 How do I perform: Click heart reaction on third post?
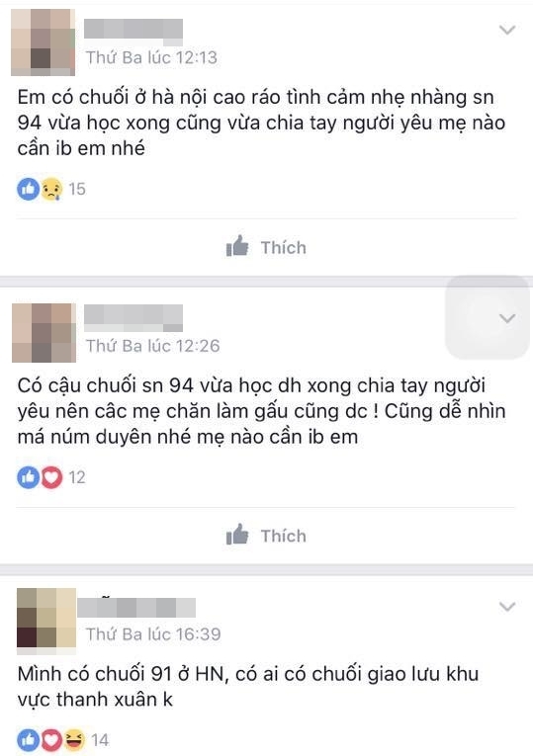pyautogui.click(x=51, y=739)
